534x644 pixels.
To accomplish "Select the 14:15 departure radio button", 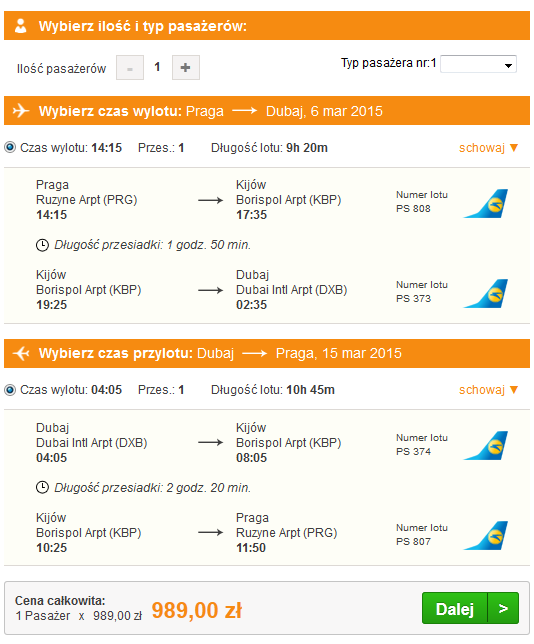I will [10, 147].
